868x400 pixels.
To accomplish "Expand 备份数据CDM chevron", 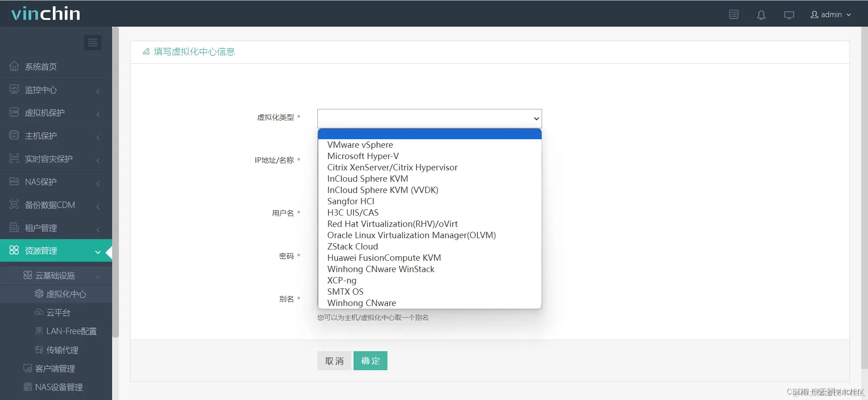I will click(x=98, y=206).
